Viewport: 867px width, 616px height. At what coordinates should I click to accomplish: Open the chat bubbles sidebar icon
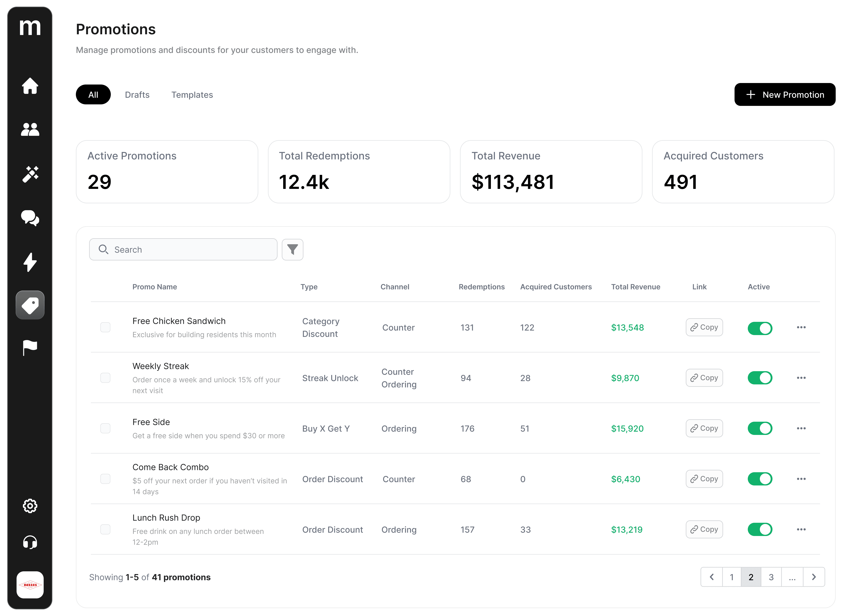[30, 218]
